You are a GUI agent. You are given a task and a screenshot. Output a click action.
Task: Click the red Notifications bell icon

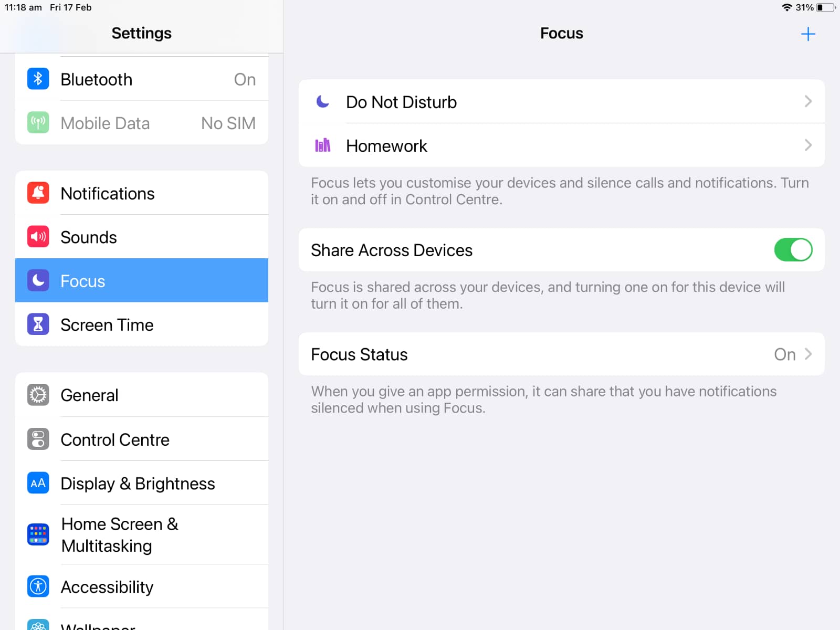pos(37,193)
